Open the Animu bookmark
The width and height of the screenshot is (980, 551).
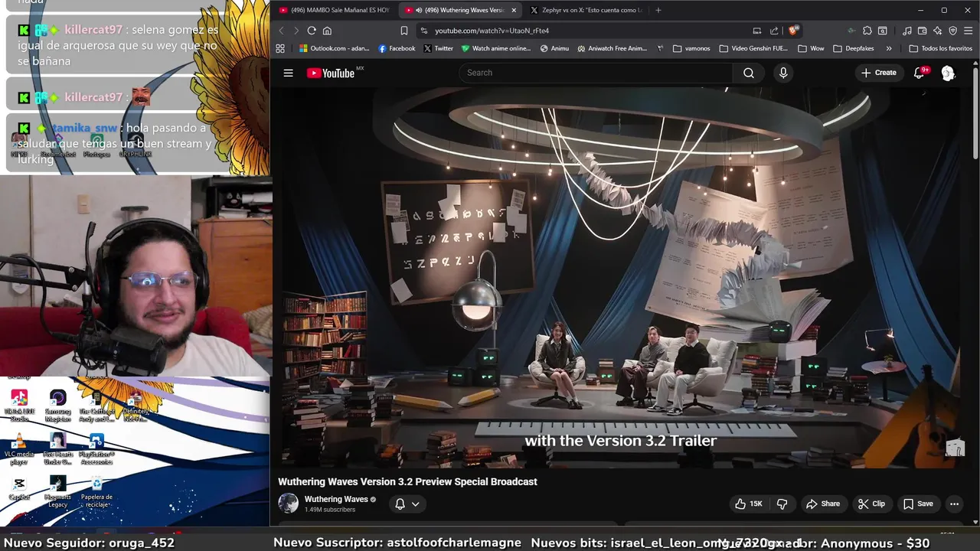[x=554, y=48]
